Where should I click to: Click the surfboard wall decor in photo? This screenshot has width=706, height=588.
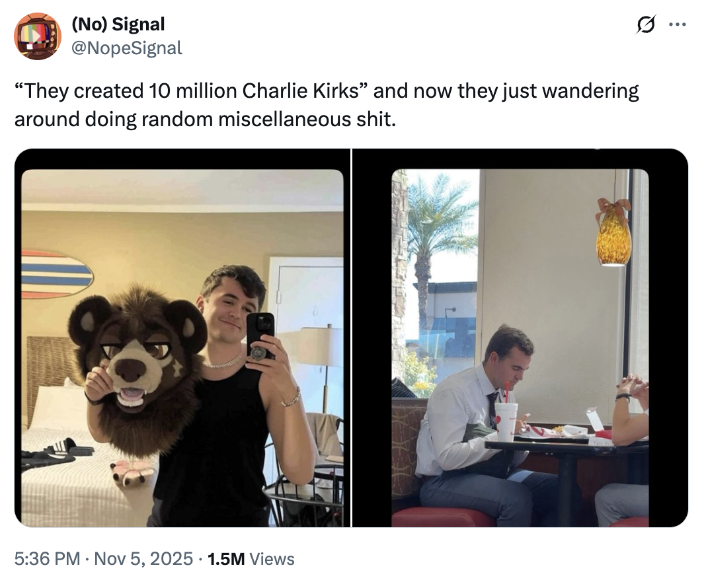click(x=57, y=273)
